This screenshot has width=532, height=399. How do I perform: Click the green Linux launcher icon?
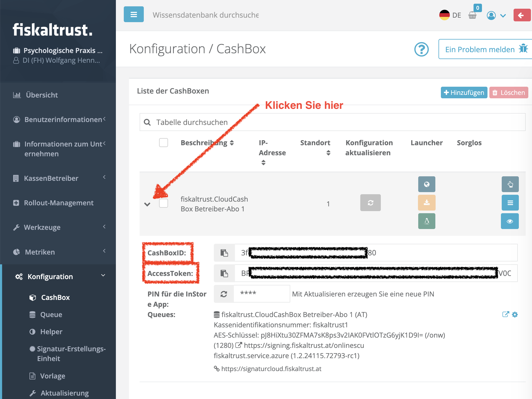(427, 221)
